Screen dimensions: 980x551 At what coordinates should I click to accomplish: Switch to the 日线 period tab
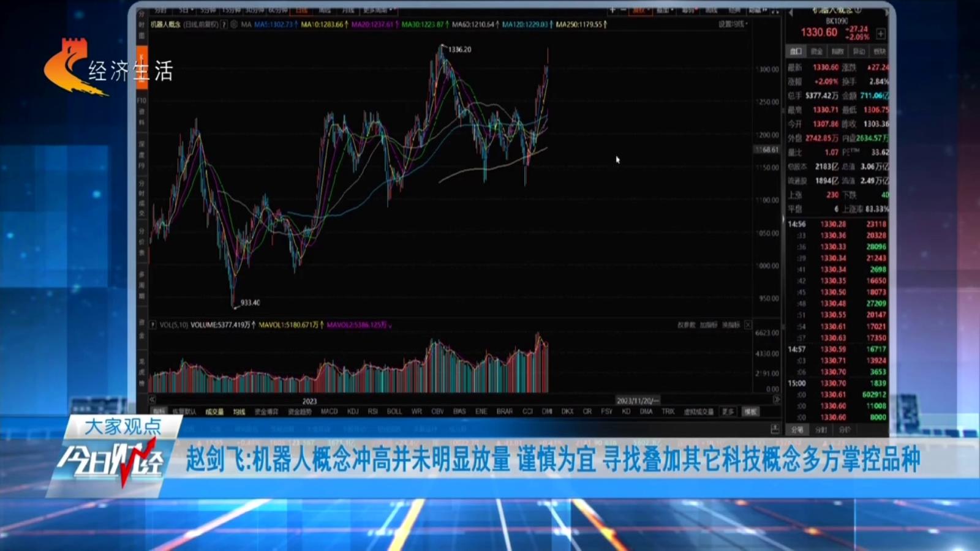point(302,10)
